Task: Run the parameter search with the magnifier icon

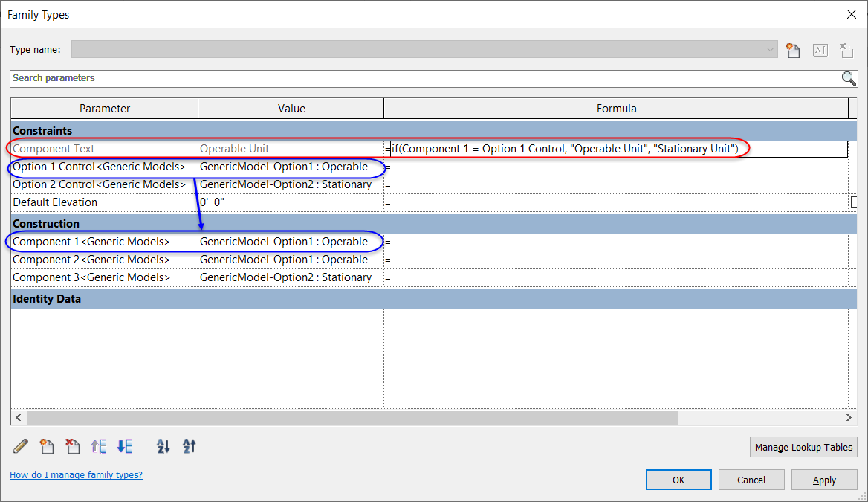Action: pyautogui.click(x=849, y=78)
